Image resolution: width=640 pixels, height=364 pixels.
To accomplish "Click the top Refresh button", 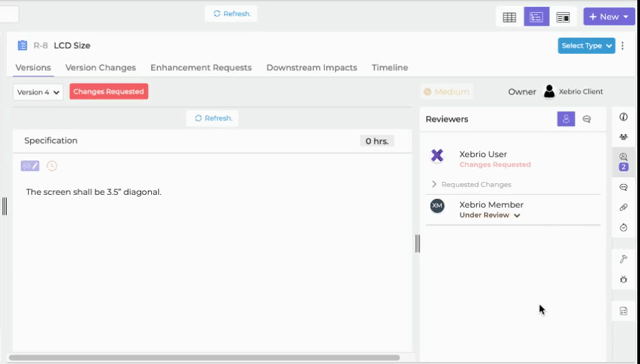I will tap(231, 14).
